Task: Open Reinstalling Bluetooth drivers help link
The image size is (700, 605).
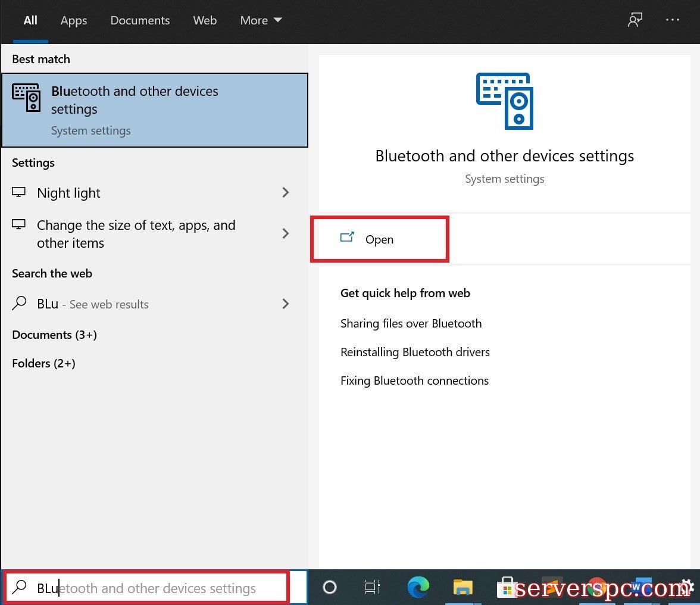Action: (x=415, y=352)
